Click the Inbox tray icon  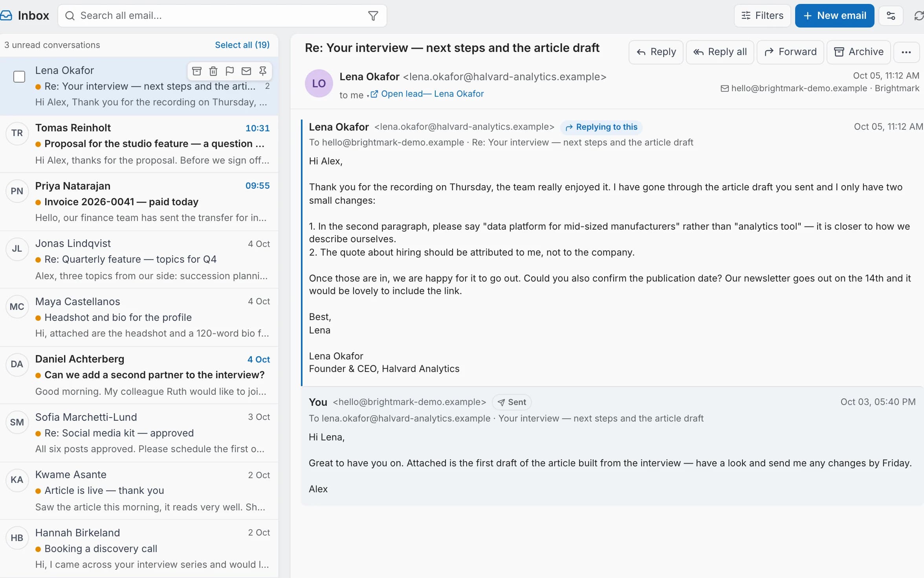coord(6,16)
